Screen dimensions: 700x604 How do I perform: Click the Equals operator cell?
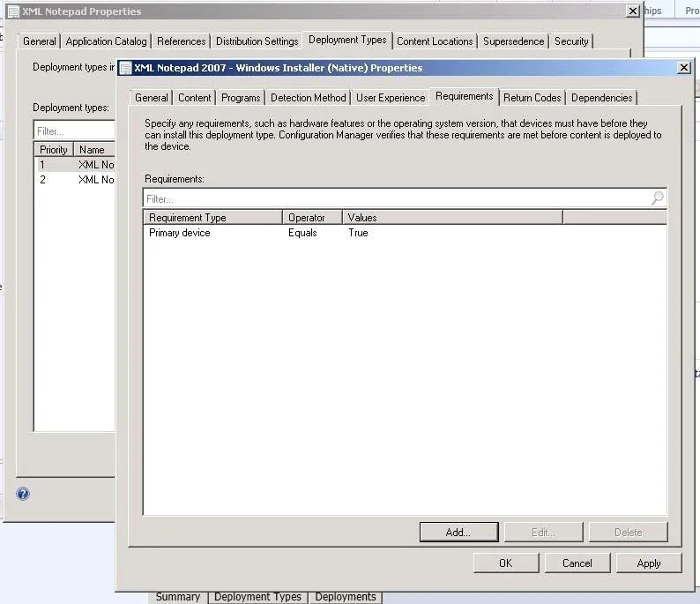(302, 233)
